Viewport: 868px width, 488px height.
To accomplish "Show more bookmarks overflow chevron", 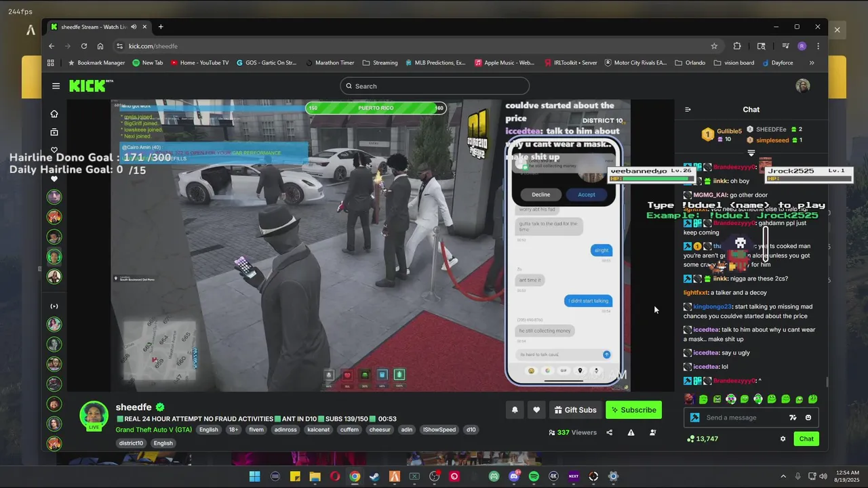I will tap(812, 63).
